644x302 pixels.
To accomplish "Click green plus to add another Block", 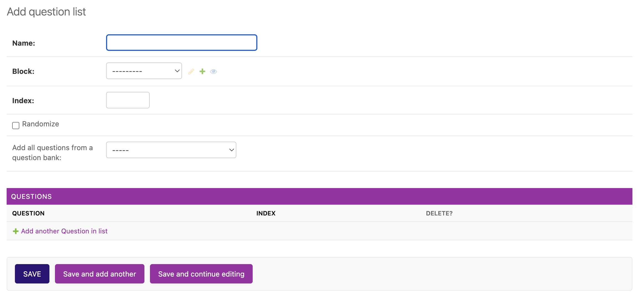I will (202, 71).
